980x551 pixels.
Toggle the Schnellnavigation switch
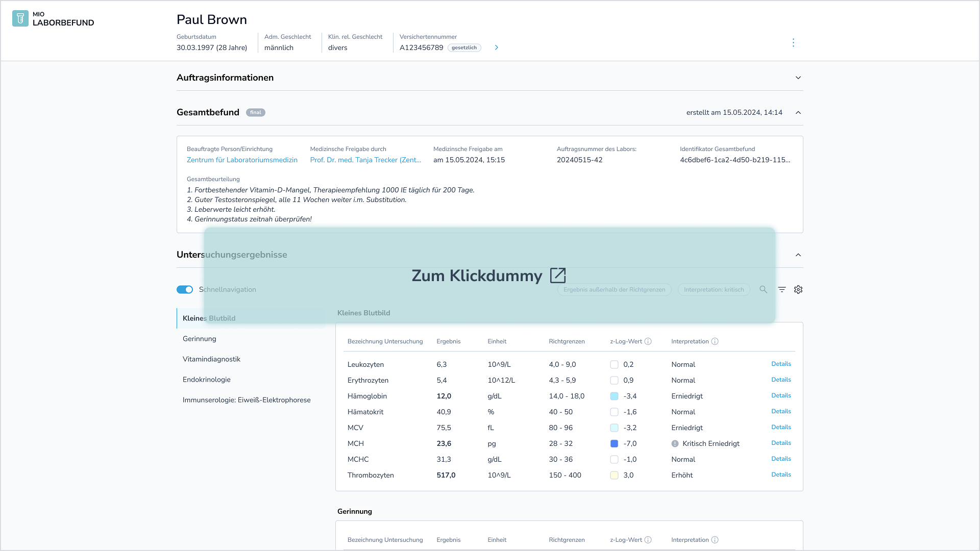click(x=185, y=289)
